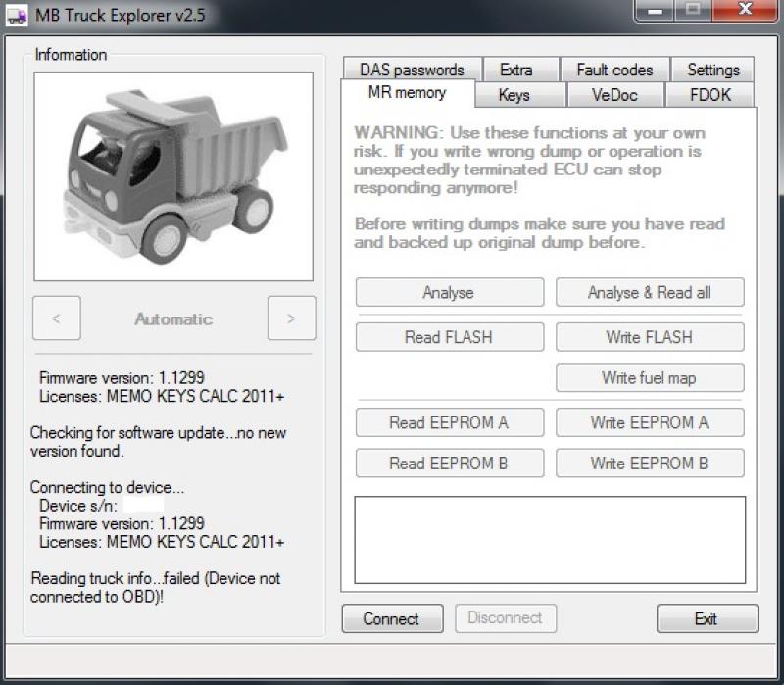784x685 pixels.
Task: Click the dump truck thumbnail image
Action: click(x=173, y=176)
